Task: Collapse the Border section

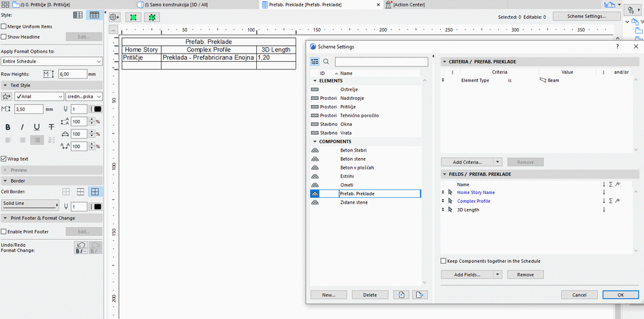Action: click(6, 181)
